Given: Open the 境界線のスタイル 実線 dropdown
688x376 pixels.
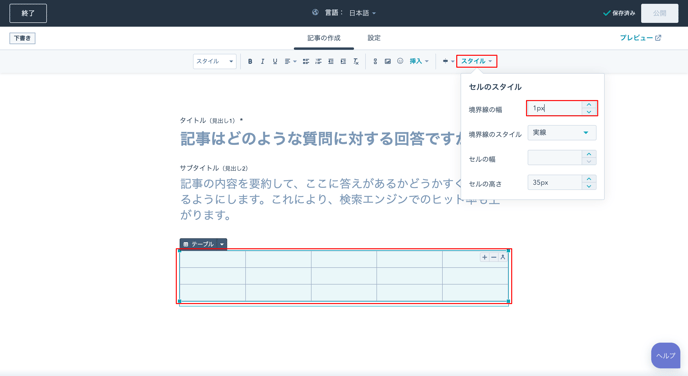Looking at the screenshot, I should coord(562,132).
